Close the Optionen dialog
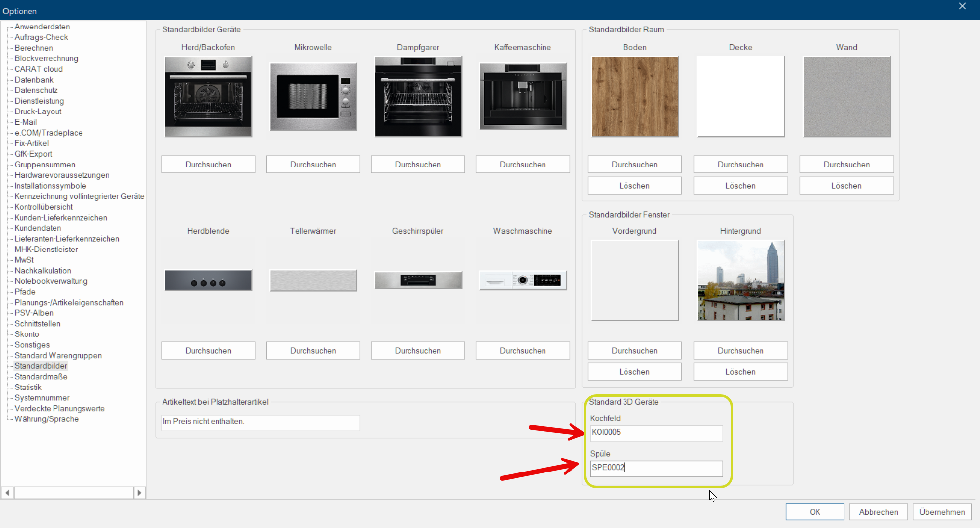This screenshot has width=980, height=528. (962, 6)
